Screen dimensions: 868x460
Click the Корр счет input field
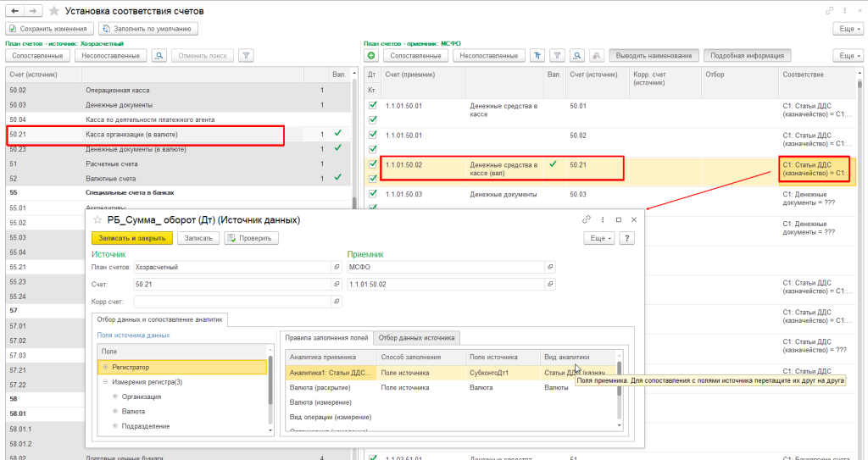coord(231,300)
